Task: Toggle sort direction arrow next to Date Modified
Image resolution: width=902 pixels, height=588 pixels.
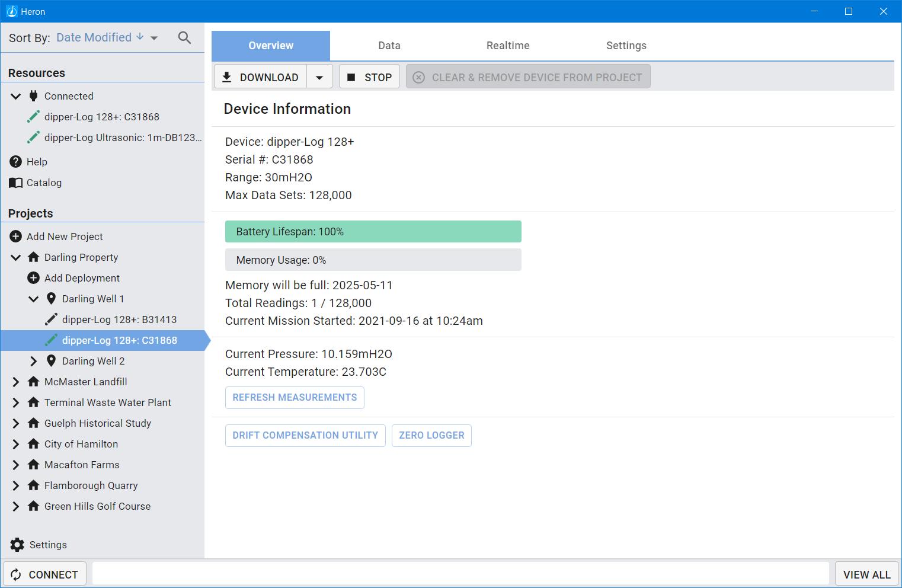Action: pos(140,37)
